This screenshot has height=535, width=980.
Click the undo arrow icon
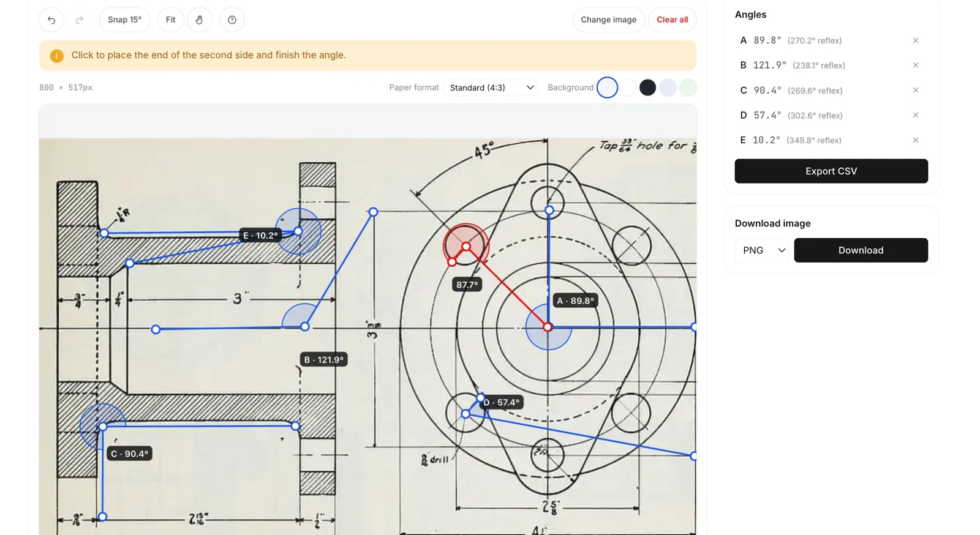[x=51, y=20]
